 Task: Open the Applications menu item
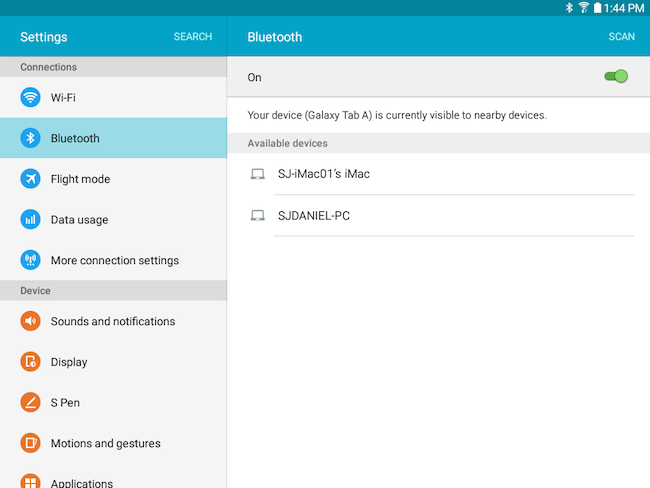[113, 481]
